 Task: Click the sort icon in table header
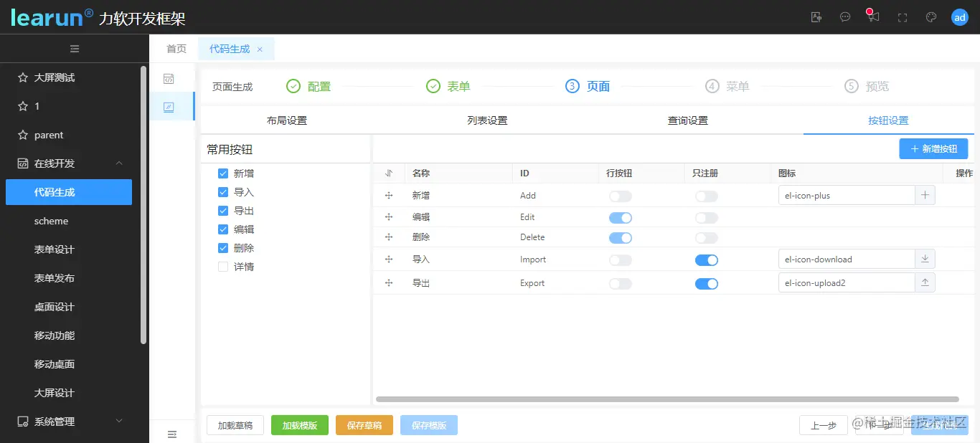click(389, 173)
